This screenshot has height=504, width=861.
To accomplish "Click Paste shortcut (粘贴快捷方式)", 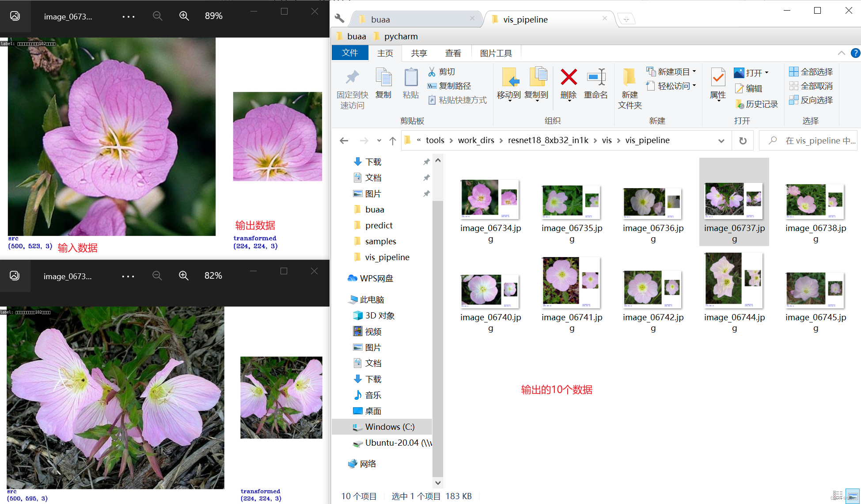I will tap(457, 100).
